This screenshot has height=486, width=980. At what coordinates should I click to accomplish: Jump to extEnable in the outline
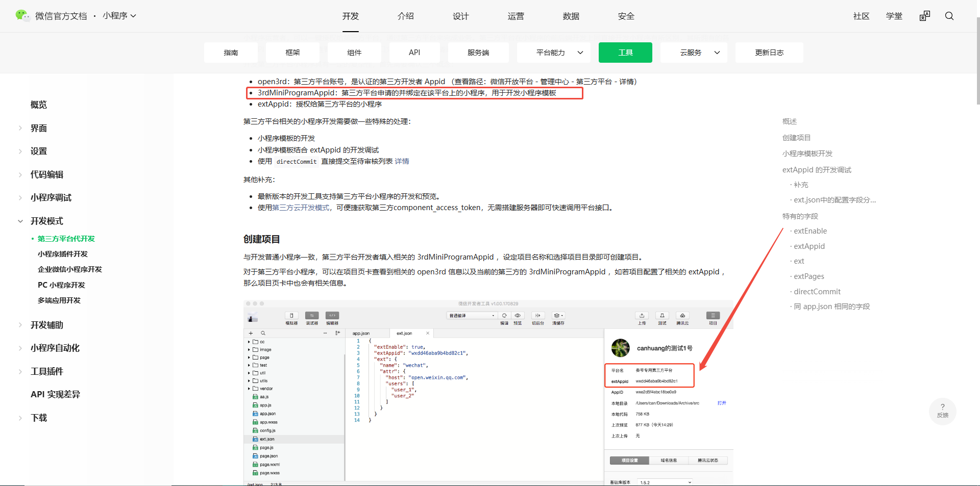[811, 231]
